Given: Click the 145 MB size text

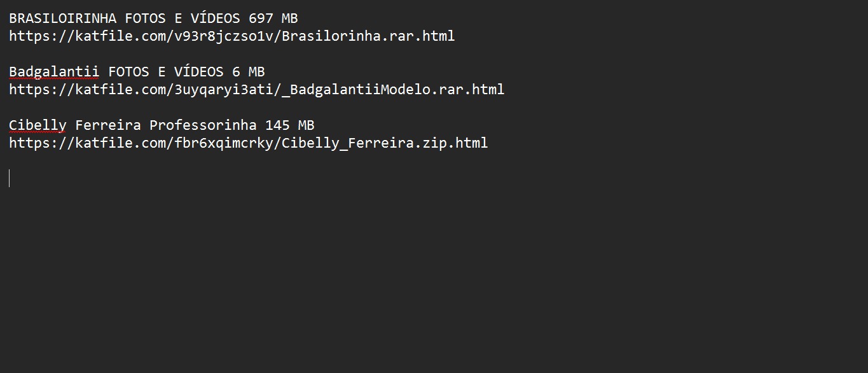Looking at the screenshot, I should click(x=290, y=125).
